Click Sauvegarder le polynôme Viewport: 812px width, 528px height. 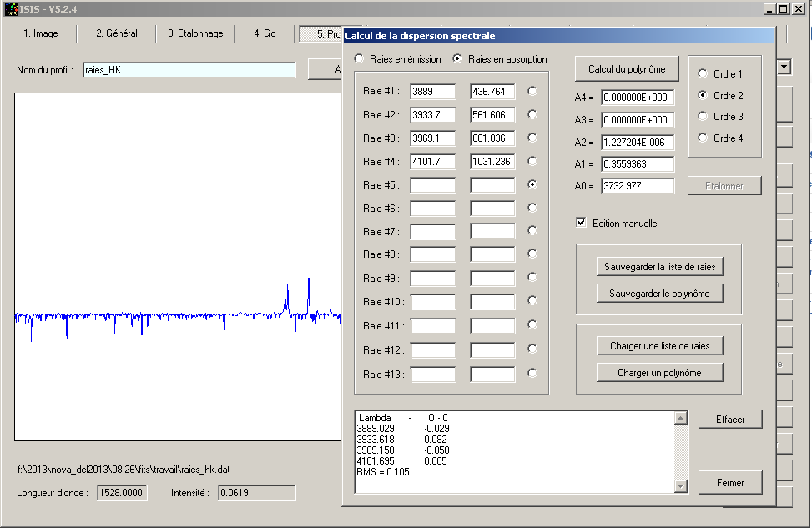point(658,293)
